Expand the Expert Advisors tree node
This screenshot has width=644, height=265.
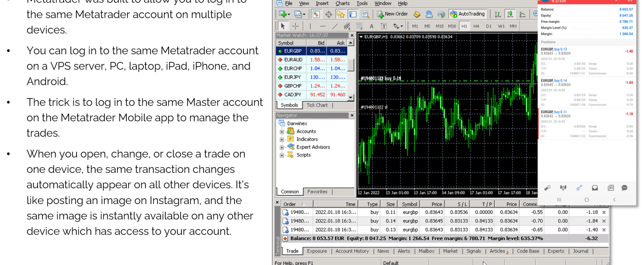point(282,147)
